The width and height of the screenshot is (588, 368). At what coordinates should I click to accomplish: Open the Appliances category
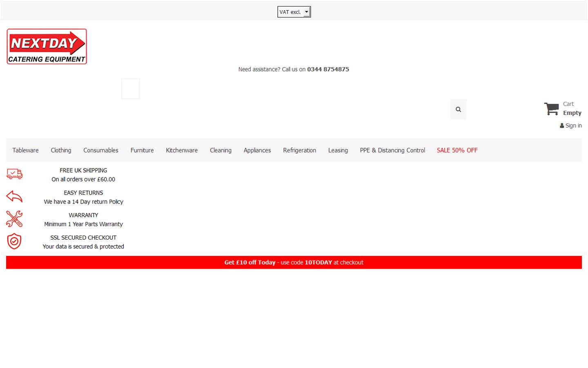click(x=257, y=150)
